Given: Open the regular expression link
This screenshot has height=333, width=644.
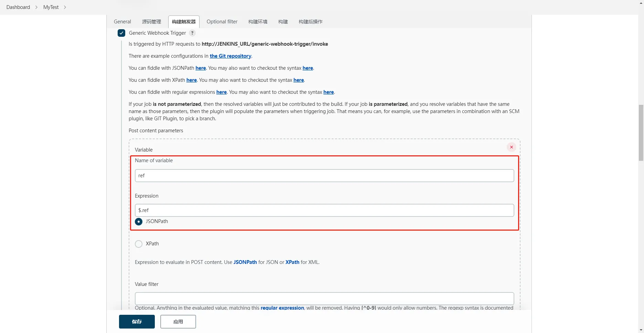Looking at the screenshot, I should click(x=282, y=308).
